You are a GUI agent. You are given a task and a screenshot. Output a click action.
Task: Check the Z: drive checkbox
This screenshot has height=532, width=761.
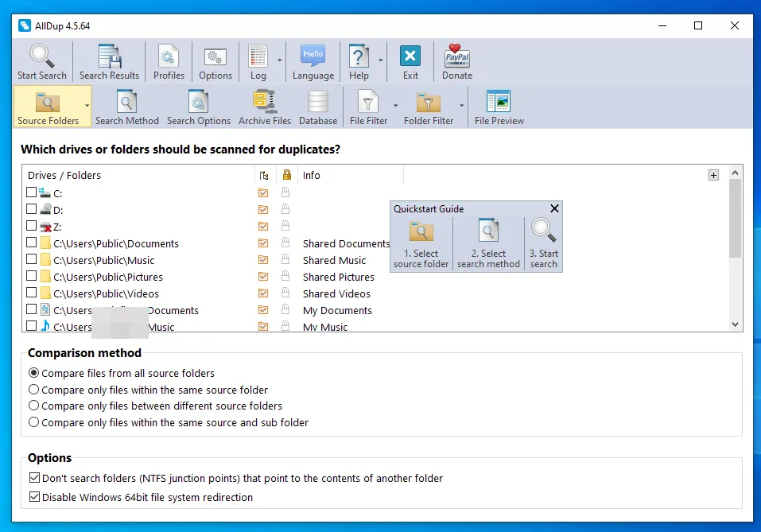[x=32, y=226]
